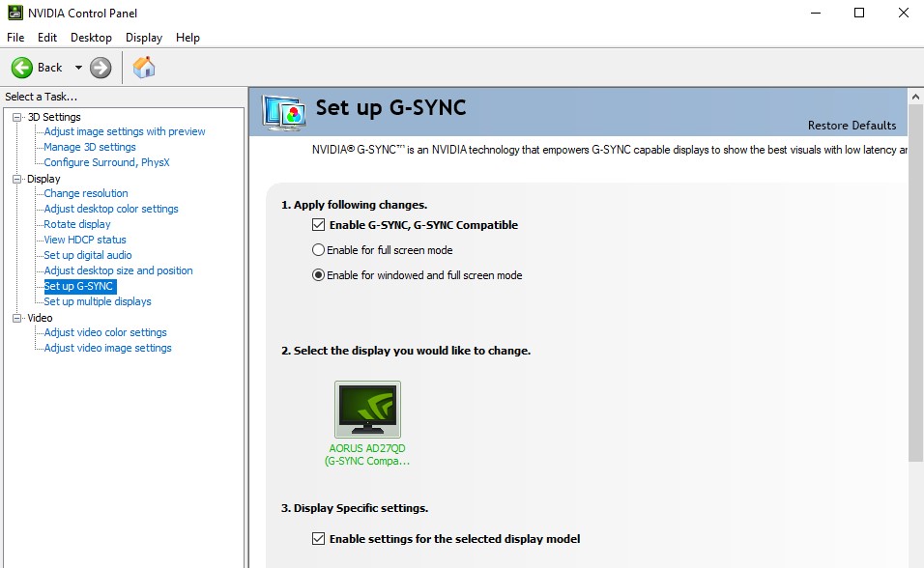Select Enable for windowed and full screen mode
924x568 pixels.
click(319, 275)
